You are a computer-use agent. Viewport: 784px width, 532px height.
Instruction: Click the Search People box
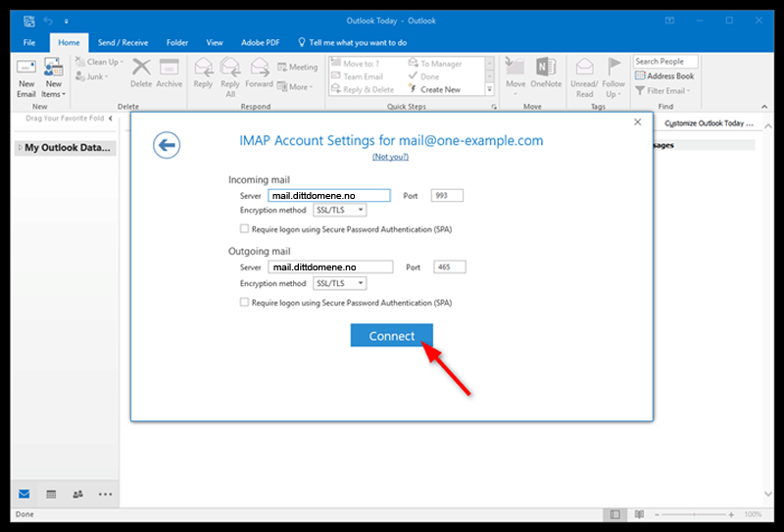tap(664, 61)
